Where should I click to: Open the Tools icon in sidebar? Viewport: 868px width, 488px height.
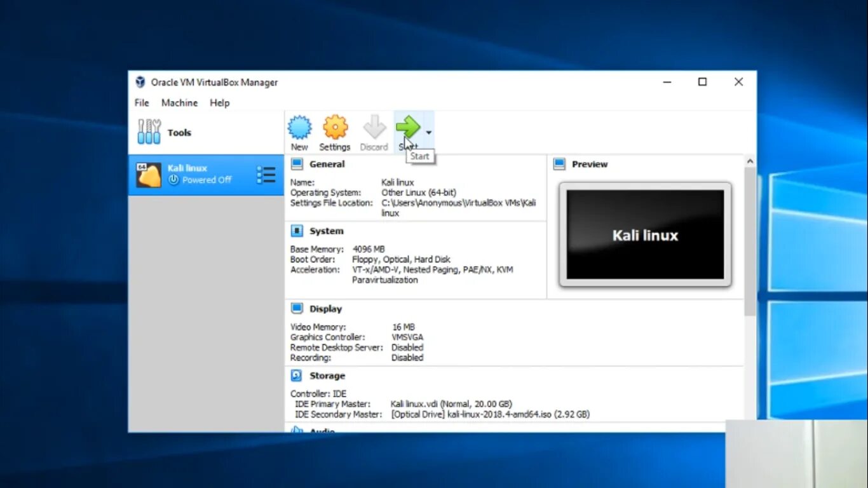tap(149, 132)
